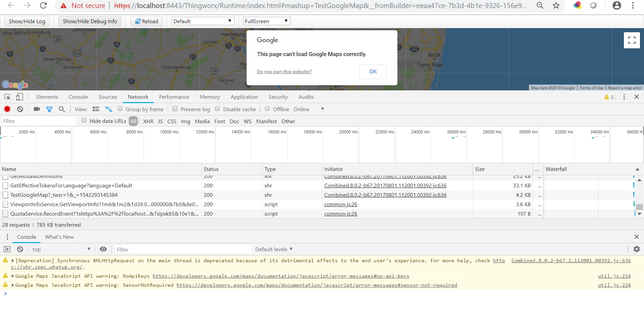The image size is (644, 319).
Task: Go back to previous page
Action: point(11,5)
